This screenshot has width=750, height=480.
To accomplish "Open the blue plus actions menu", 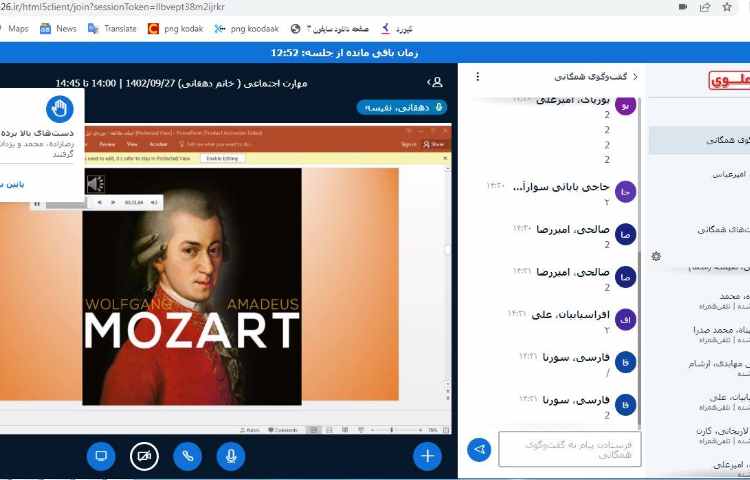I will pyautogui.click(x=427, y=456).
